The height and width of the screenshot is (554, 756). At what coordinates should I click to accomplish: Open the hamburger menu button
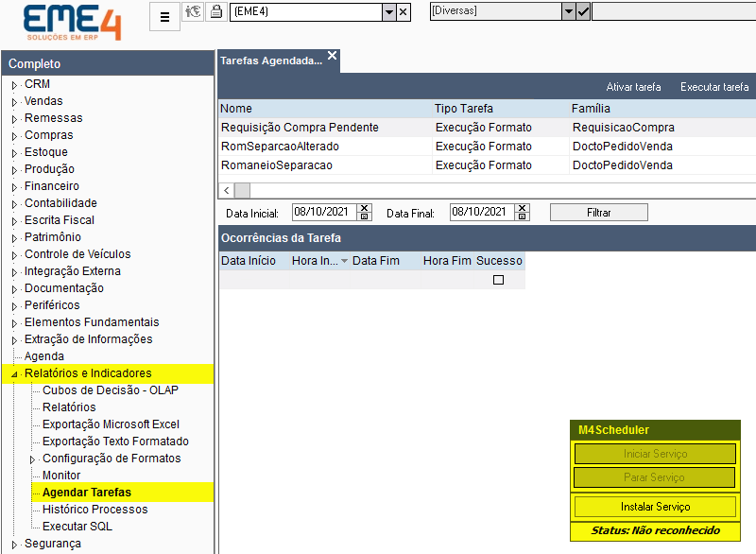click(x=164, y=17)
